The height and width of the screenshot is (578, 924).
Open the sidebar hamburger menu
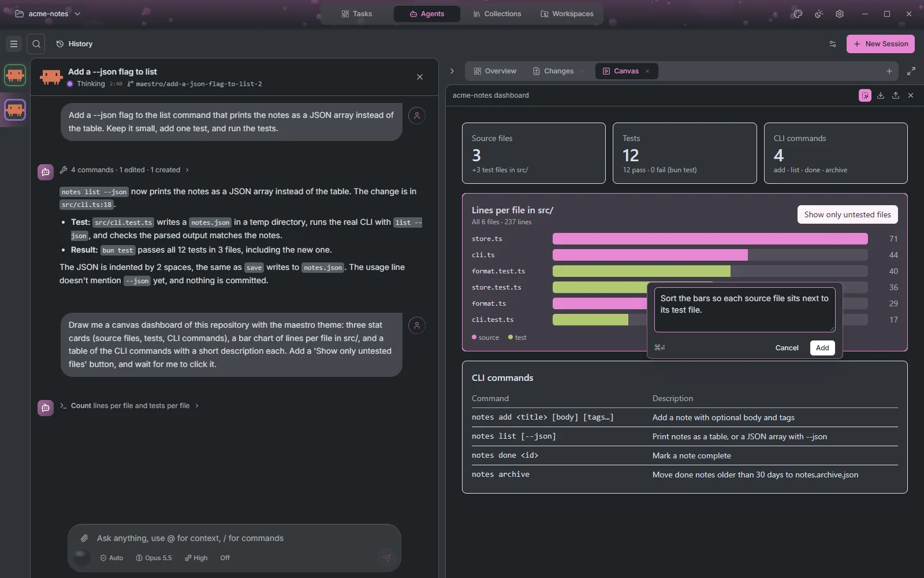pos(14,44)
